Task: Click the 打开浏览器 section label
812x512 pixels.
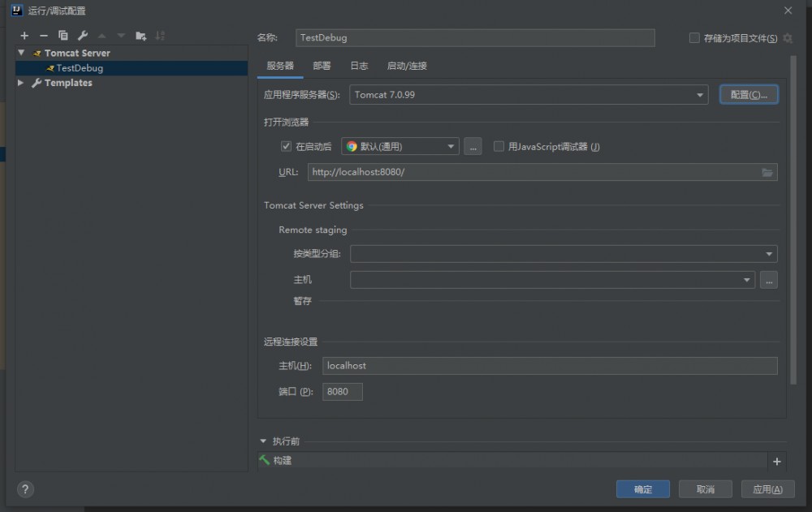Action: (286, 123)
